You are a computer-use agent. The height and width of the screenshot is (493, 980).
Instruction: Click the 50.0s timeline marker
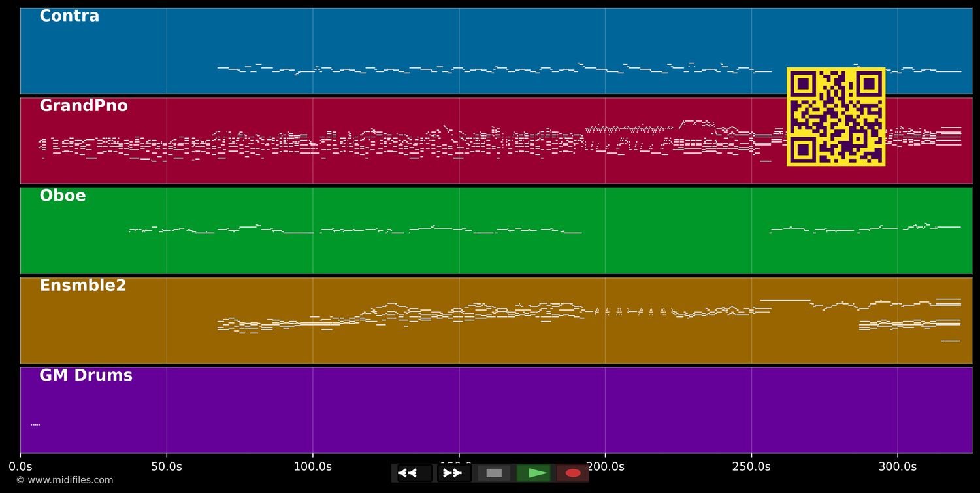coord(167,467)
